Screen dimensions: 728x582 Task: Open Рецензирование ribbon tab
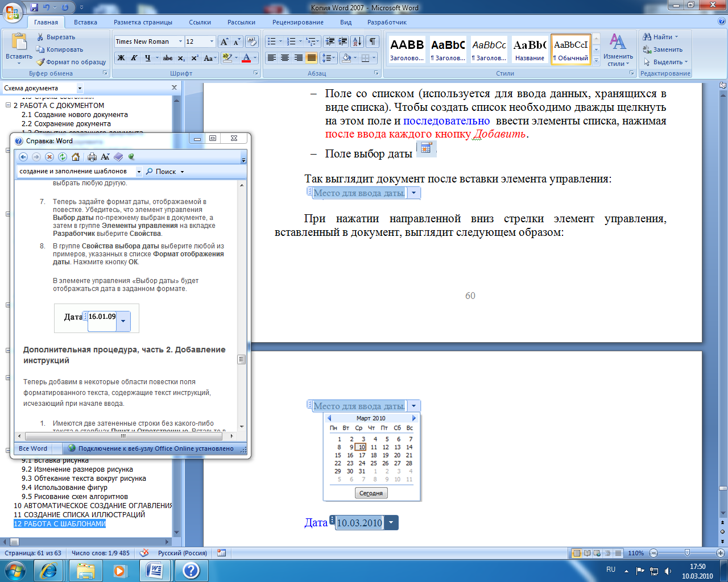tap(297, 22)
